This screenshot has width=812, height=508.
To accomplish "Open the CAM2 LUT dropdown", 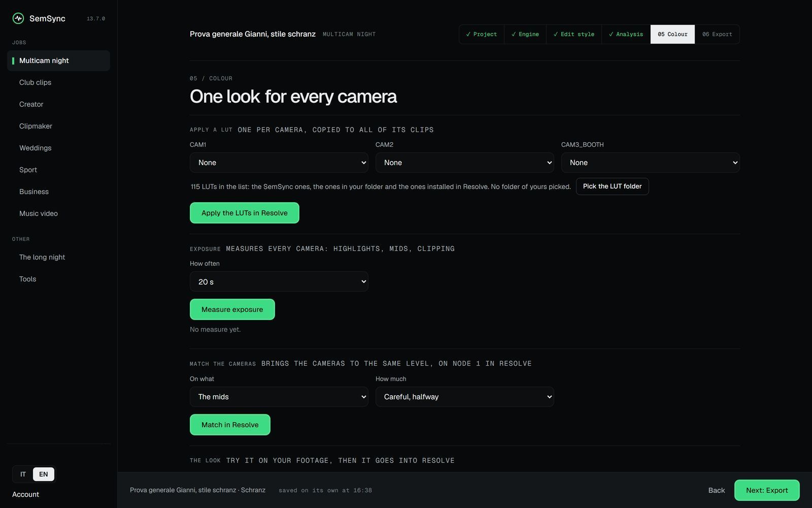I will (464, 163).
